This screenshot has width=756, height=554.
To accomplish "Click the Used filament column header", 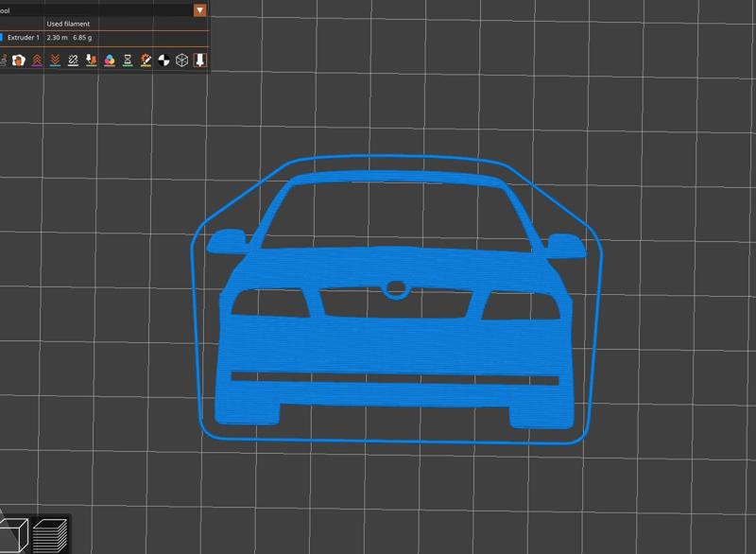I will (68, 24).
